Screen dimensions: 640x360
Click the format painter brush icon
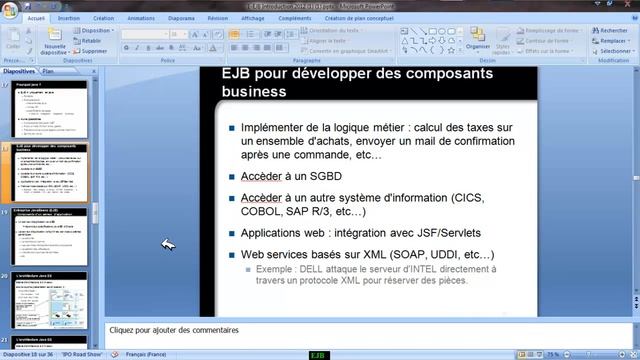[29, 51]
